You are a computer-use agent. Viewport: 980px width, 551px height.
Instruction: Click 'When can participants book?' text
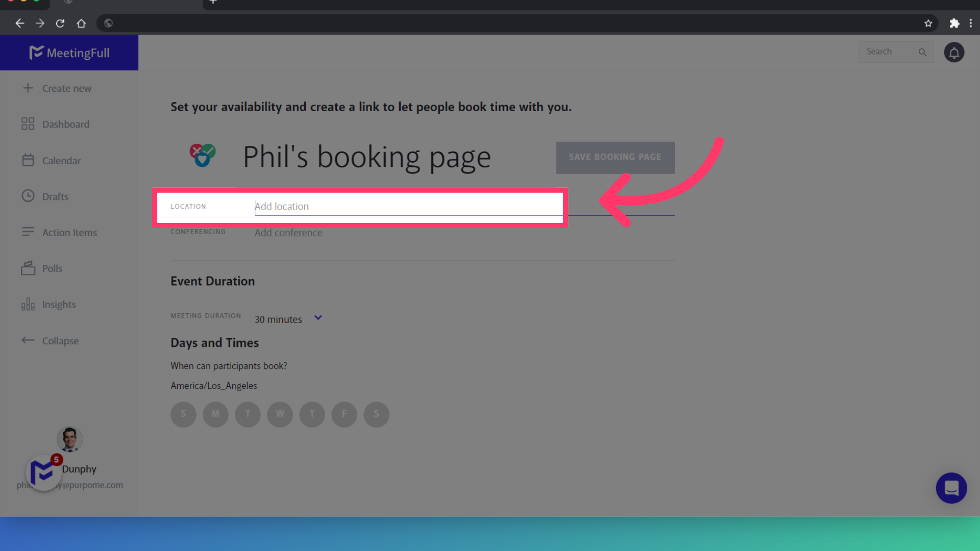(x=229, y=366)
